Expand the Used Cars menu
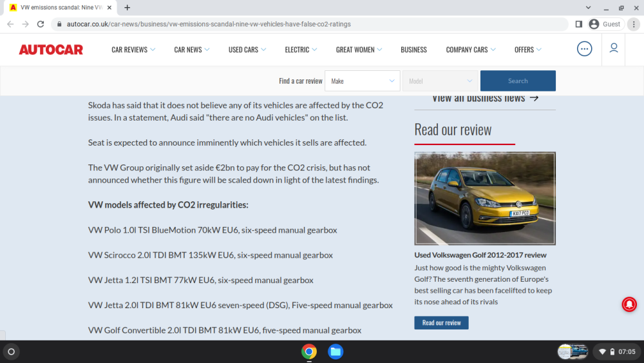 click(x=247, y=50)
